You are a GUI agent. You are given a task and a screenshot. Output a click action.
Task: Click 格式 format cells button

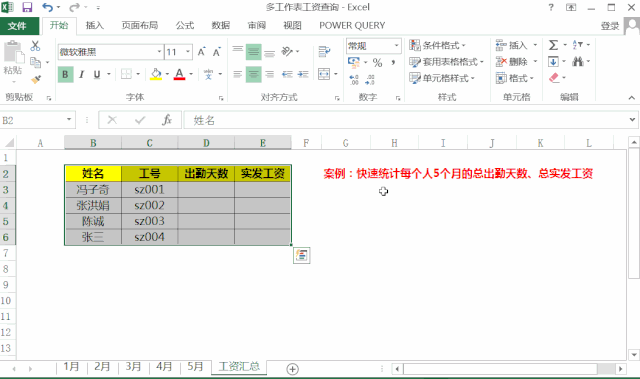515,78
